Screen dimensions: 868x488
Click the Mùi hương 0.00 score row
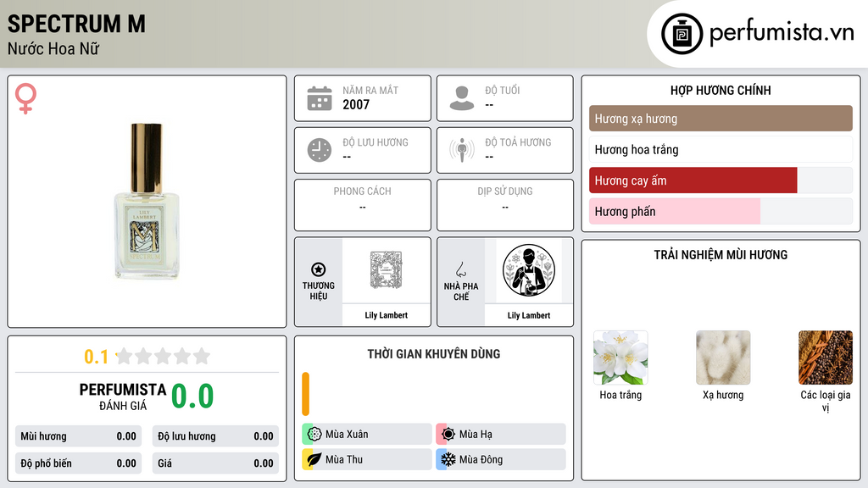[78, 436]
